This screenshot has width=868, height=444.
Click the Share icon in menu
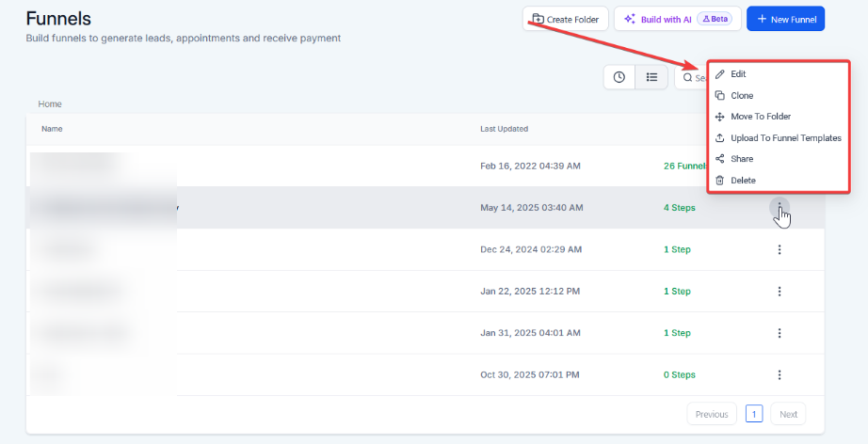tap(720, 159)
